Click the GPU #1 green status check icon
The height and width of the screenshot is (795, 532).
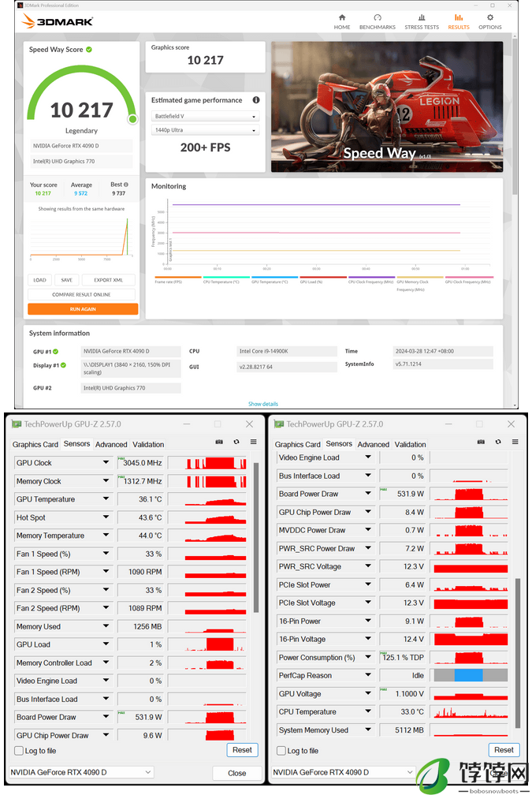coord(56,352)
